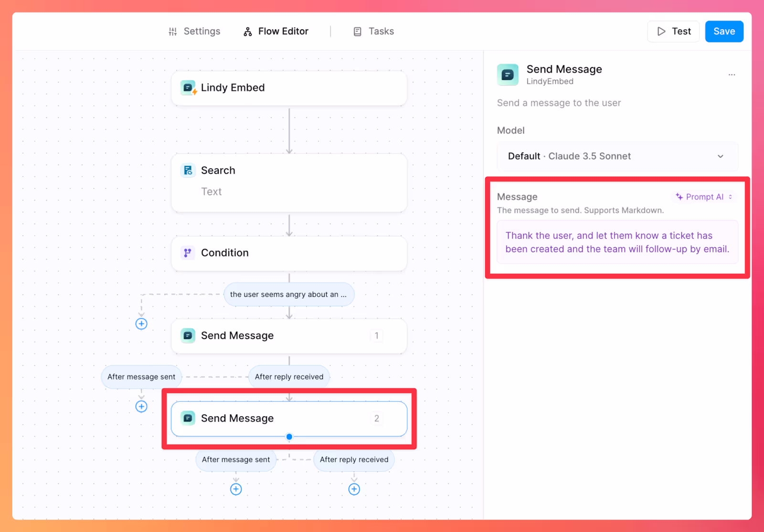This screenshot has width=764, height=532.
Task: Open the panel's three-dot more options menu
Action: click(732, 75)
